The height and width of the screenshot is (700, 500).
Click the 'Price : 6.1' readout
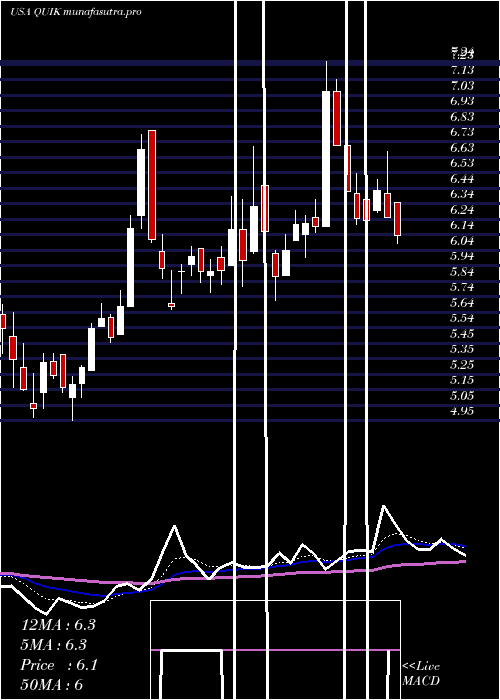pos(59,665)
